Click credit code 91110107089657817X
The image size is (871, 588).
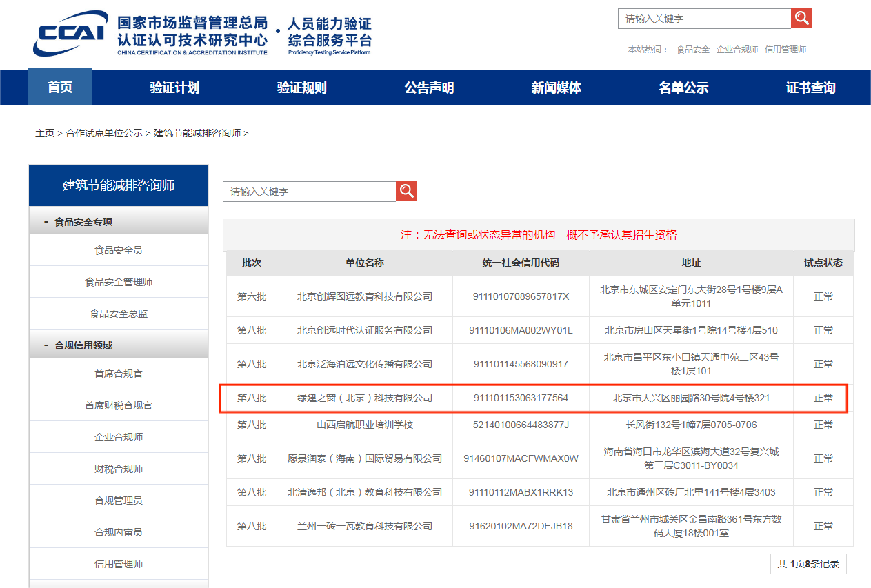click(x=521, y=296)
